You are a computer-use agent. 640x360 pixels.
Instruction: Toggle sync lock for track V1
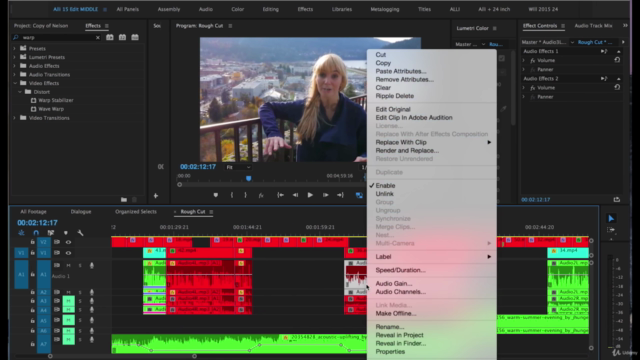click(57, 253)
